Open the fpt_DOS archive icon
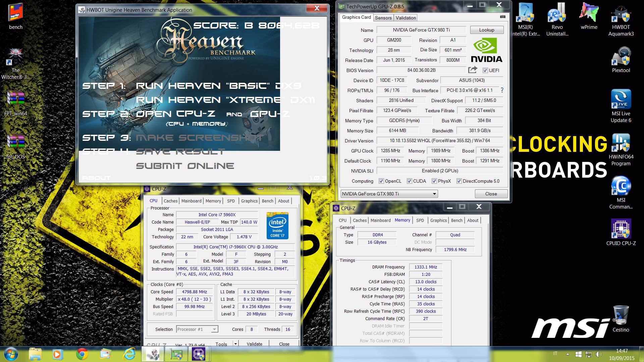 point(15,146)
